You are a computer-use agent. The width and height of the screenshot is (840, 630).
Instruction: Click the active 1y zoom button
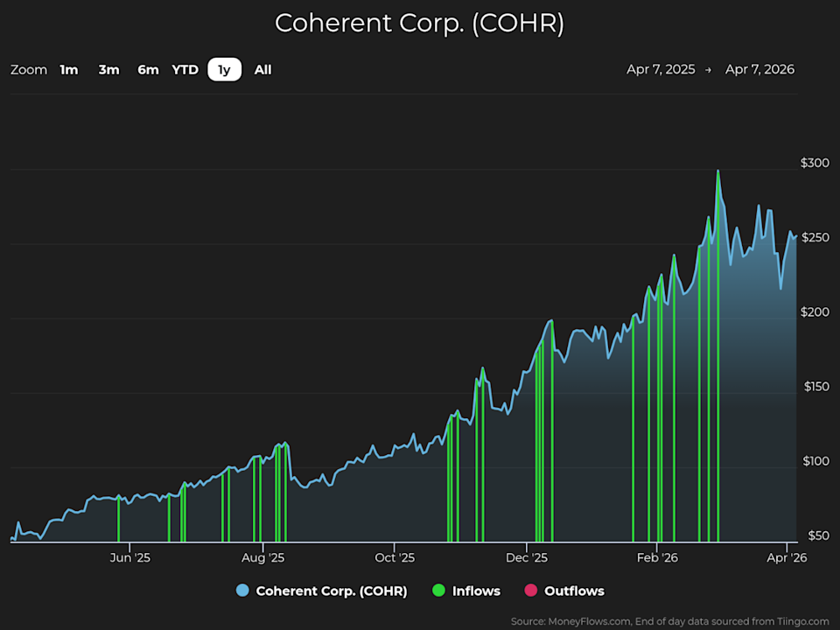coord(224,70)
